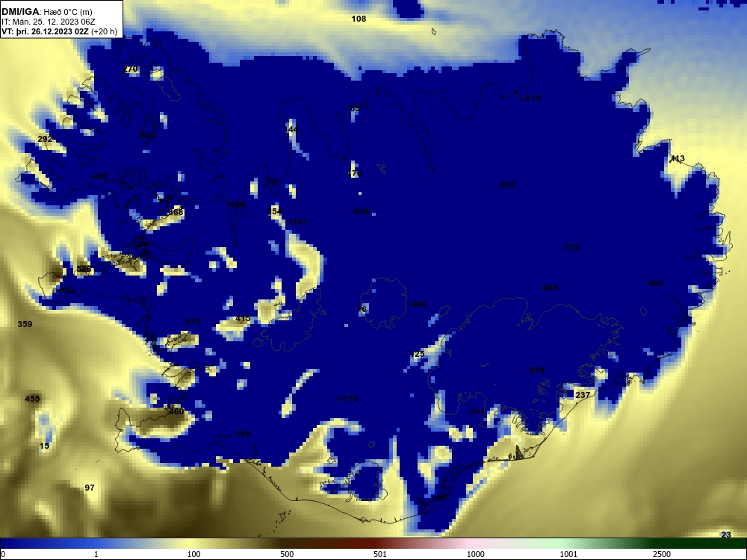Viewport: 747px width, 560px height.
Task: Click the value 237 on the southeast coast
Action: point(583,395)
